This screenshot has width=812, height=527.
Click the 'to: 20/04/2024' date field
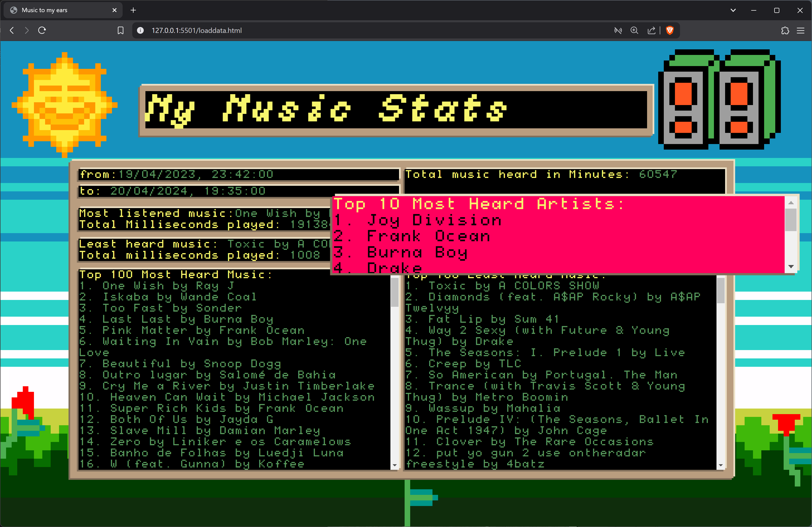click(x=238, y=191)
